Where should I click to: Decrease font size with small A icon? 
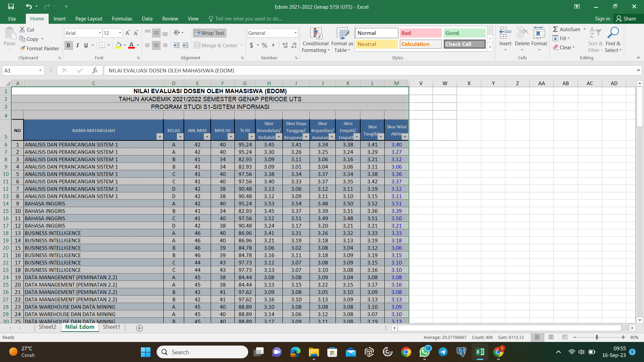(x=136, y=33)
